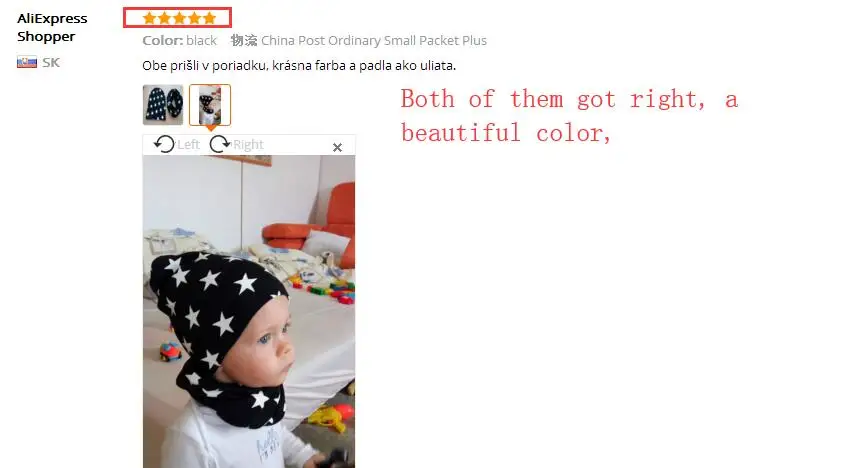The image size is (859, 468).
Task: Click the orange pointer below selected thumbnail
Action: coord(210,128)
